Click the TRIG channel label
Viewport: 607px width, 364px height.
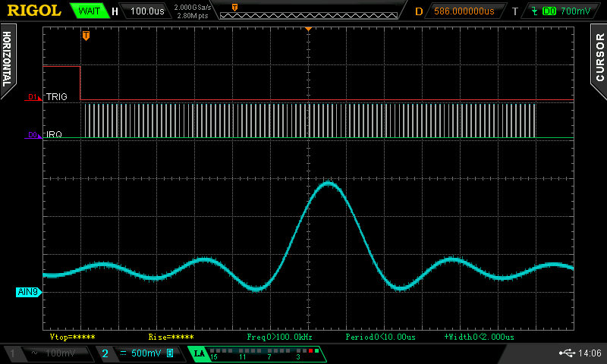tap(56, 97)
